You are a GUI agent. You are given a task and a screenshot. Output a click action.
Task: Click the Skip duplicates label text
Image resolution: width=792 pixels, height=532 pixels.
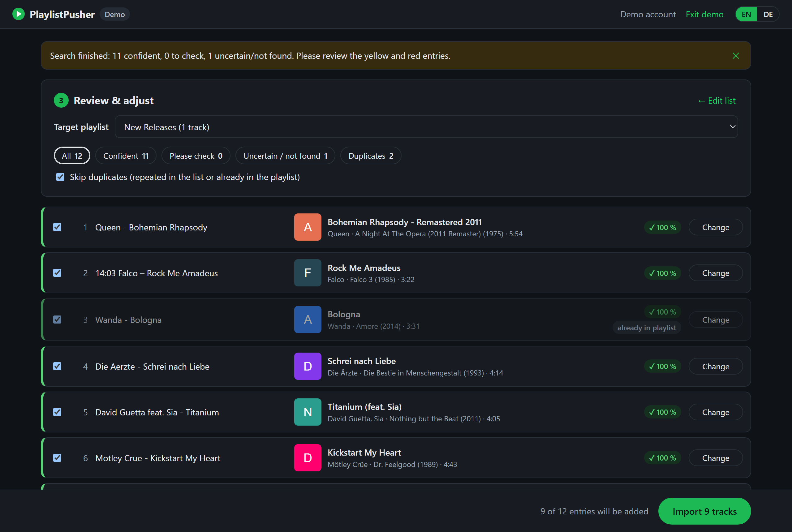coord(185,177)
